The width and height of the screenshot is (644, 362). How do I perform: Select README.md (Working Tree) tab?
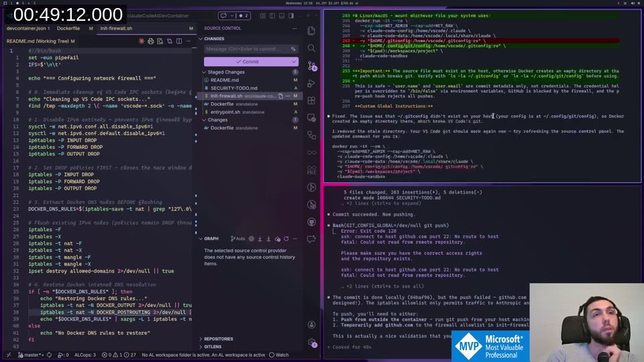pos(41,41)
